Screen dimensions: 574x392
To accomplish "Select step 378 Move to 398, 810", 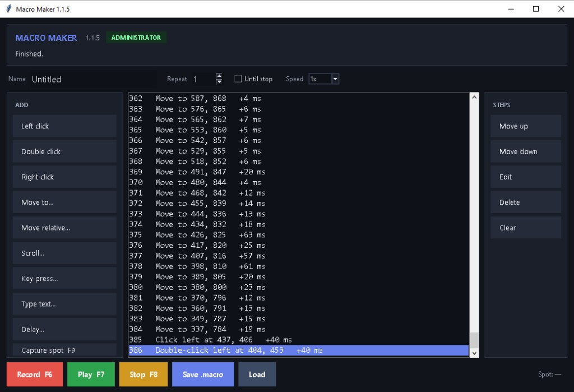I will point(299,266).
